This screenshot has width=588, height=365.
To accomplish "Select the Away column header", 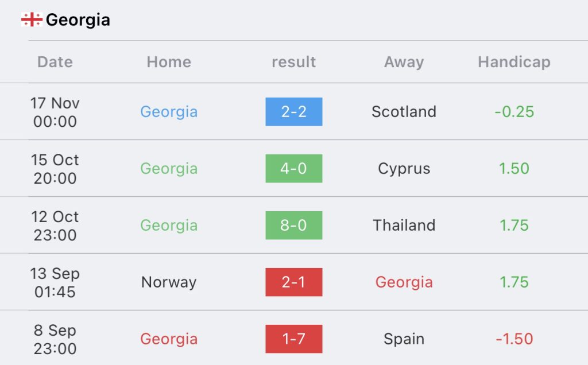I will 404,62.
